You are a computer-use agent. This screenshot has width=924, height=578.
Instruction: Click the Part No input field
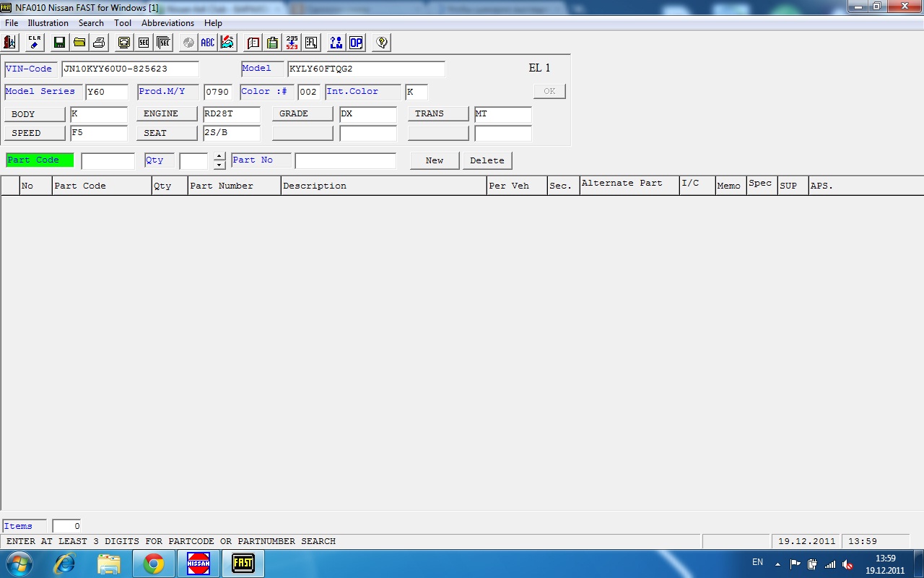346,161
